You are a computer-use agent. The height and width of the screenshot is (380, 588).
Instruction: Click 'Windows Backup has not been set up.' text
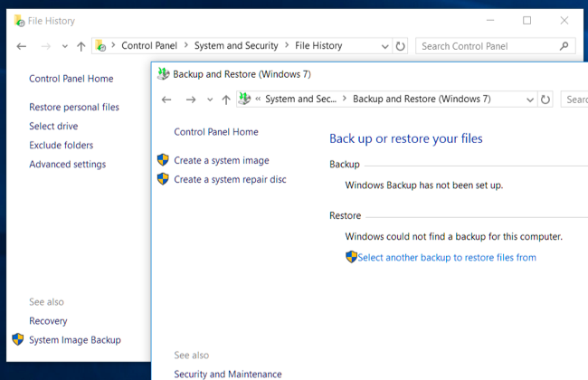pos(424,185)
